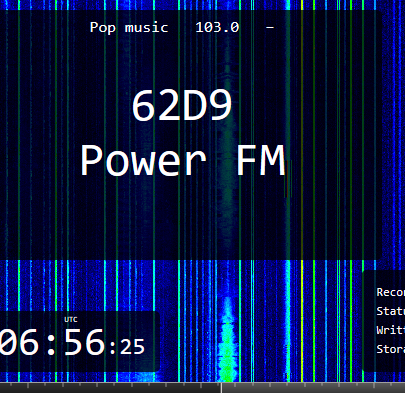Click the Writ... row in the right panel
405x393 pixels.
[391, 330]
